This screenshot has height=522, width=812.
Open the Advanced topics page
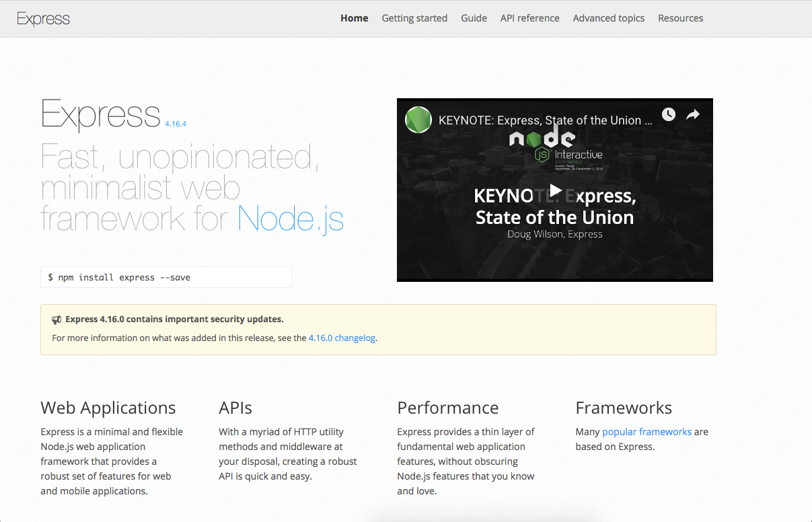click(608, 18)
